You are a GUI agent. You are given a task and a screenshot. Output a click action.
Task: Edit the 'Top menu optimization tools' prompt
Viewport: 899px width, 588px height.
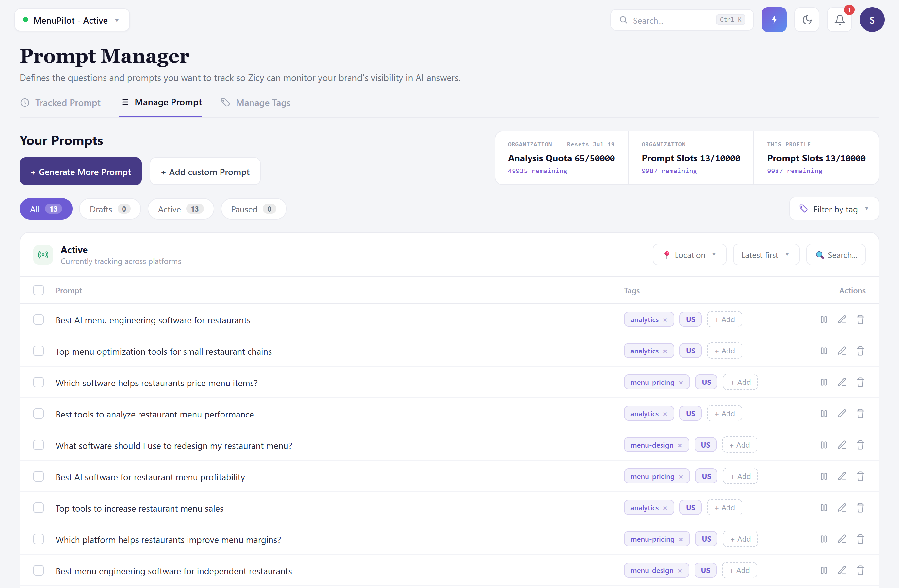[842, 351]
